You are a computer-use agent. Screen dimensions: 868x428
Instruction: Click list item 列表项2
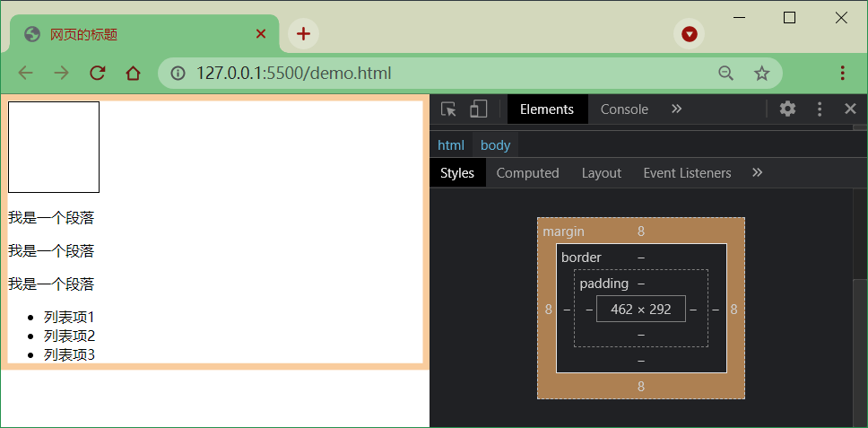tap(69, 336)
